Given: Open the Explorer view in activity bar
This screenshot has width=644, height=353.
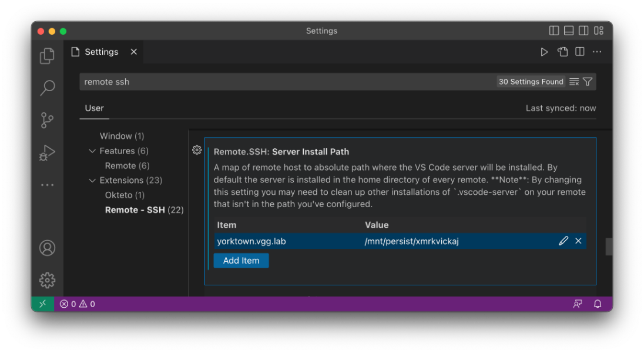Looking at the screenshot, I should [x=47, y=55].
